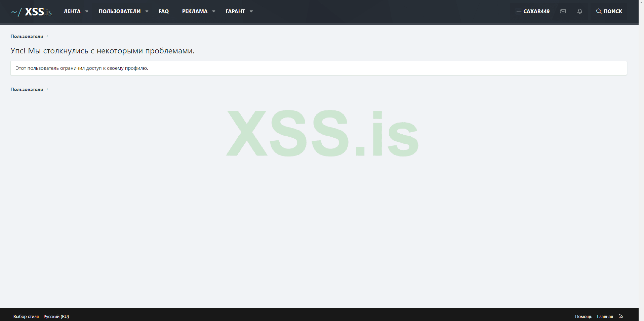Click the Пользователи breadcrumb below the error message
The width and height of the screenshot is (644, 321).
27,89
